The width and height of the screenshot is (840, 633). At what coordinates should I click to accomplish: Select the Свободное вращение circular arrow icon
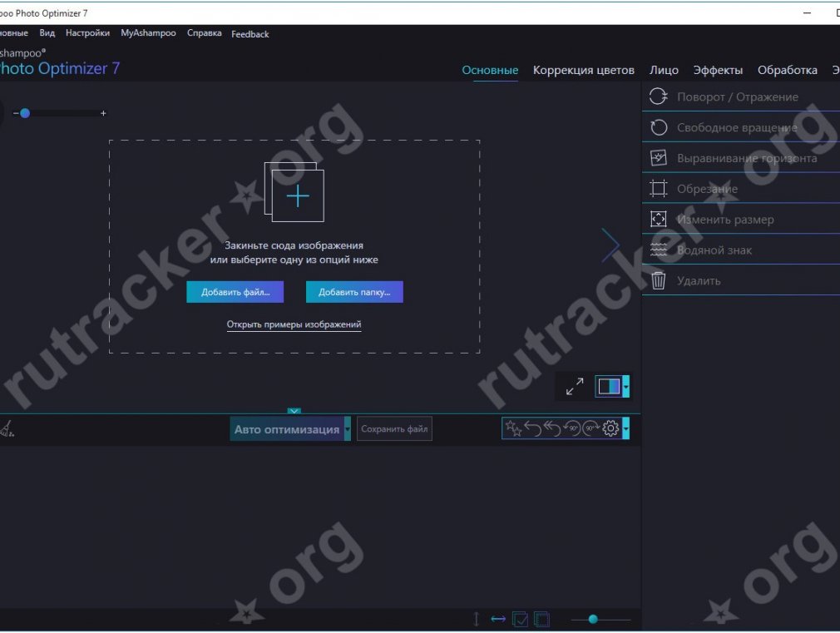click(659, 127)
